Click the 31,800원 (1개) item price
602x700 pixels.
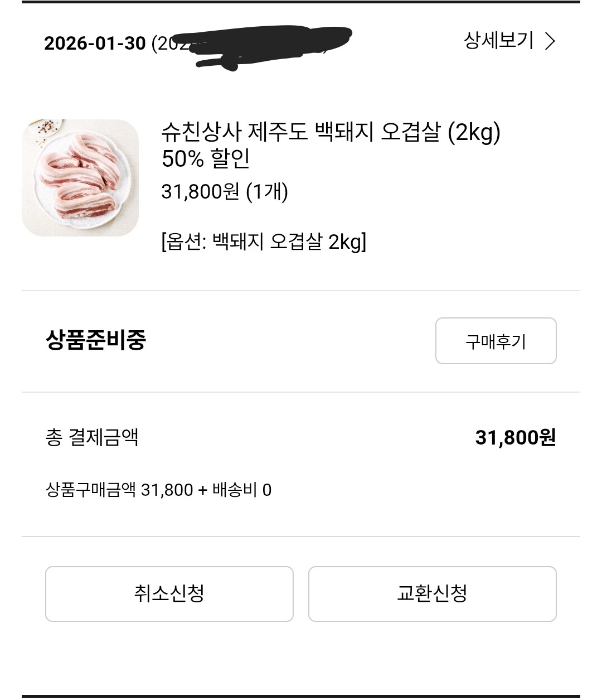coord(225,192)
